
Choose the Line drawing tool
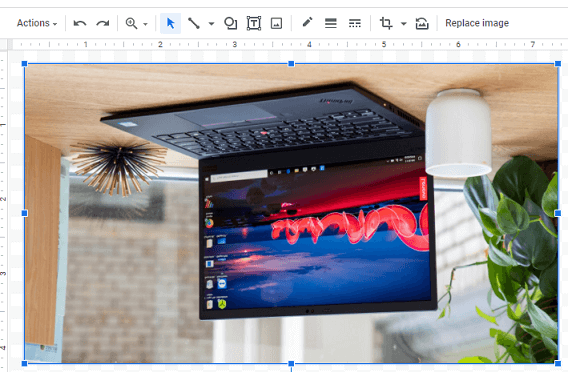[x=194, y=23]
